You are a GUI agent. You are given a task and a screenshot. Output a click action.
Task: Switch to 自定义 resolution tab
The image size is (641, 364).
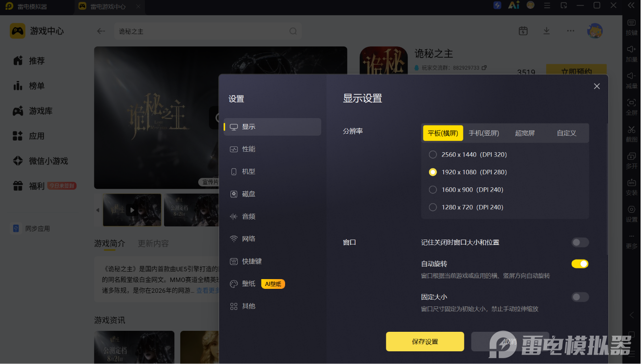point(567,133)
